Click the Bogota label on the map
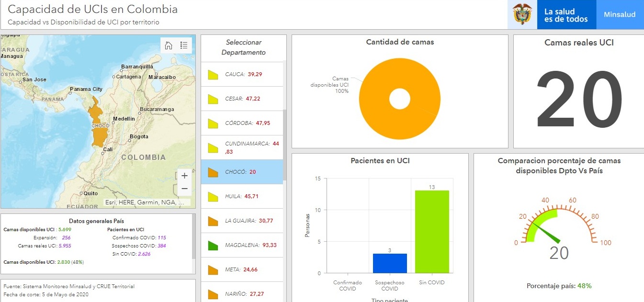This screenshot has width=644, height=302. (x=139, y=137)
